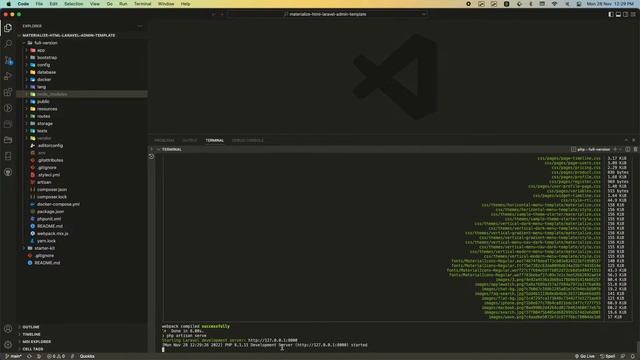Maximize the panel with the up chevron
Screen dimensions: 640x360
click(x=627, y=140)
